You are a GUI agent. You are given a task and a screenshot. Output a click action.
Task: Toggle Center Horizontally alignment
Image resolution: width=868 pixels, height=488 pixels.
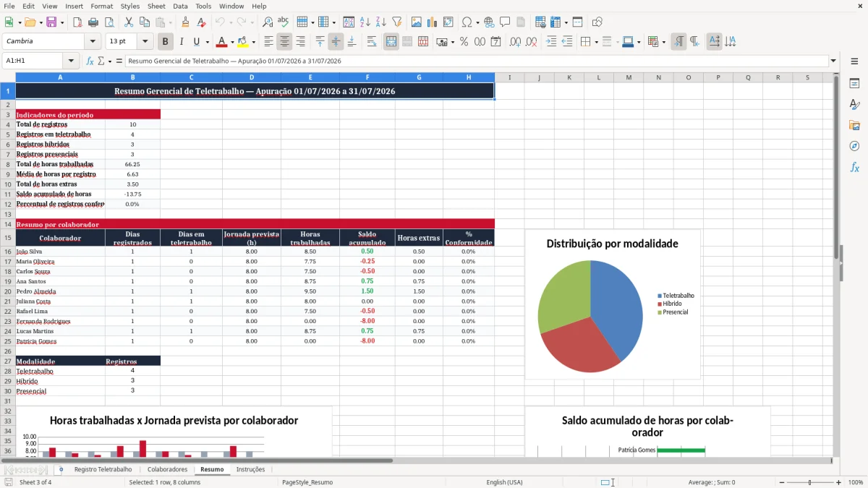tap(285, 42)
